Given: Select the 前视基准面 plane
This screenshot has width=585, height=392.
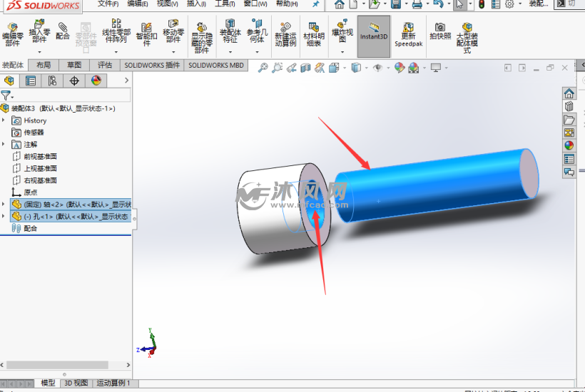Looking at the screenshot, I should (35, 157).
